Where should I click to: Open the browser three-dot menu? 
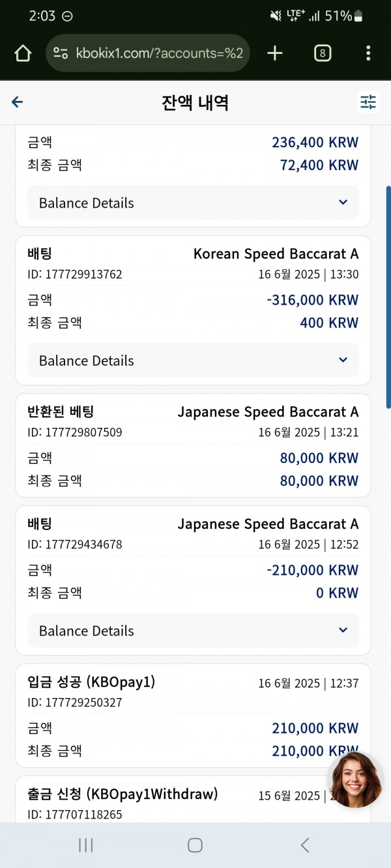point(368,53)
